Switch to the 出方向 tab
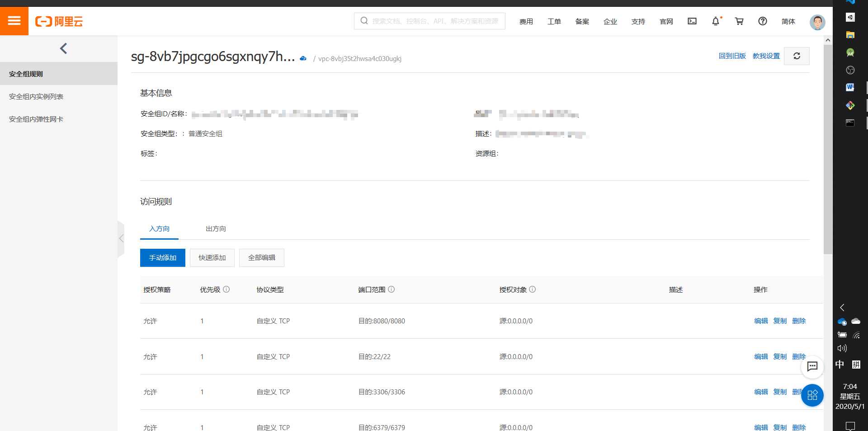 pyautogui.click(x=216, y=229)
